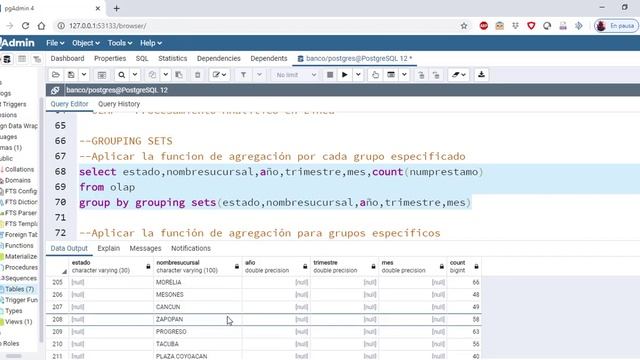Select Views (1) in browser tree
Viewport: 640px width, 360px height.
tap(18, 322)
